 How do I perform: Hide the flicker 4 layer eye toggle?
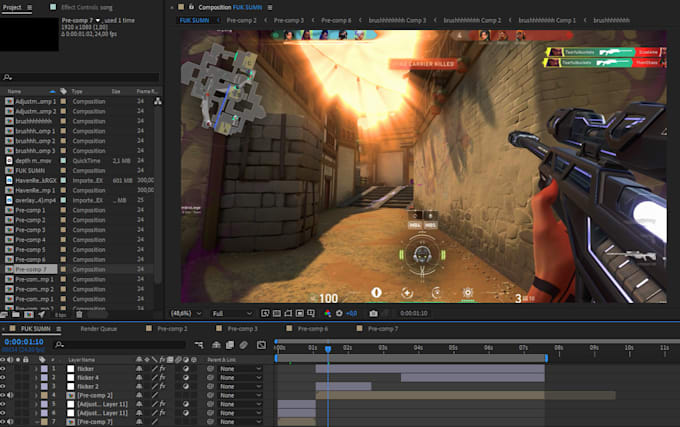(x=3, y=378)
